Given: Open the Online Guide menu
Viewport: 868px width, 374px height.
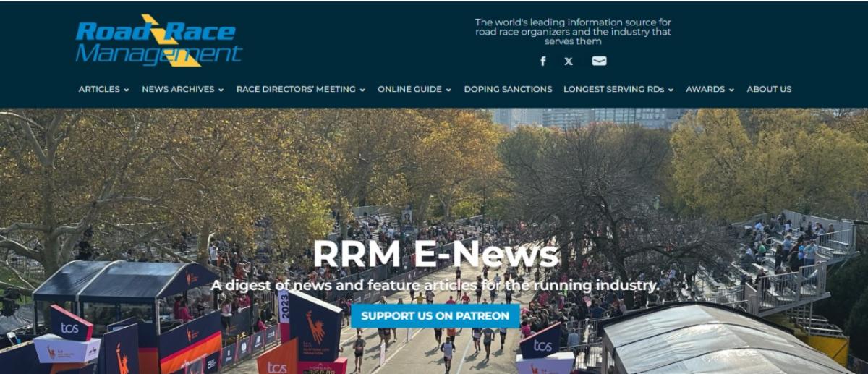Looking at the screenshot, I should (414, 89).
